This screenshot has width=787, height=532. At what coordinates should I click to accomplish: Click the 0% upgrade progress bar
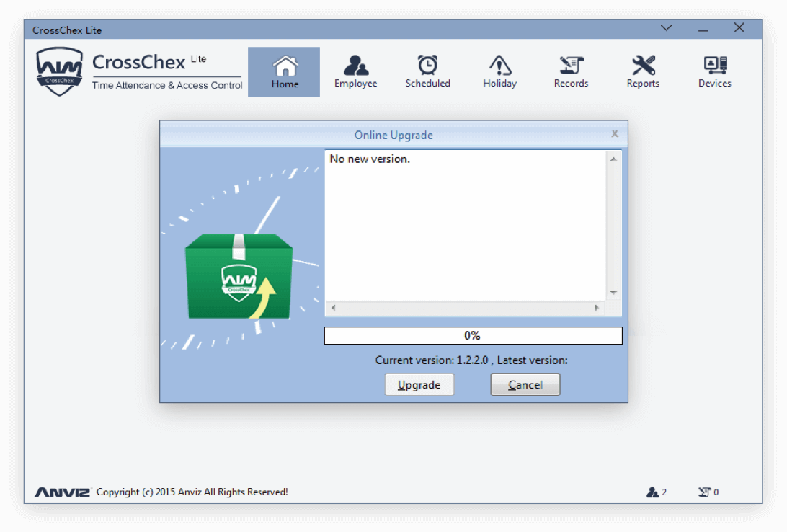click(473, 335)
